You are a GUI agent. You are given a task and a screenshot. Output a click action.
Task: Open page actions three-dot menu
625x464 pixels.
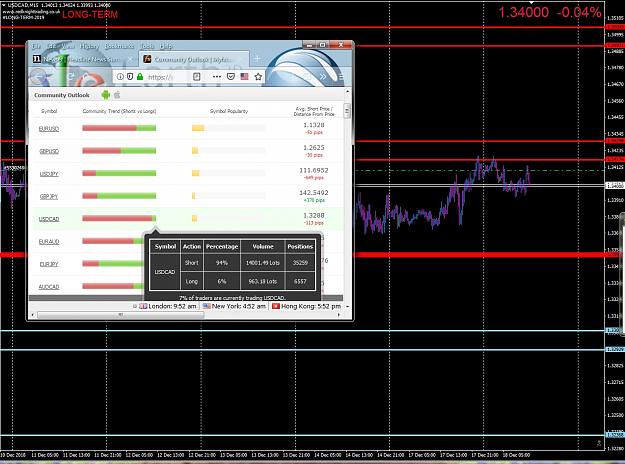tap(217, 77)
